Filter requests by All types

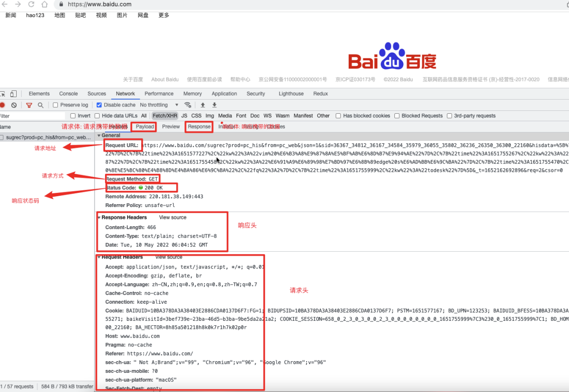(x=144, y=116)
